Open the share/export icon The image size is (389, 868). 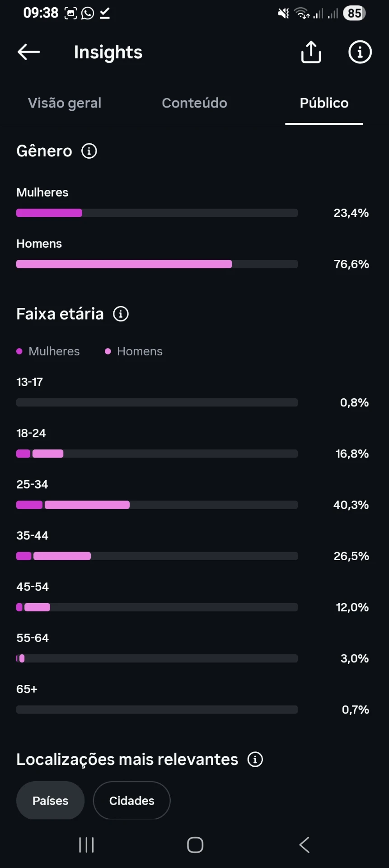click(x=311, y=52)
